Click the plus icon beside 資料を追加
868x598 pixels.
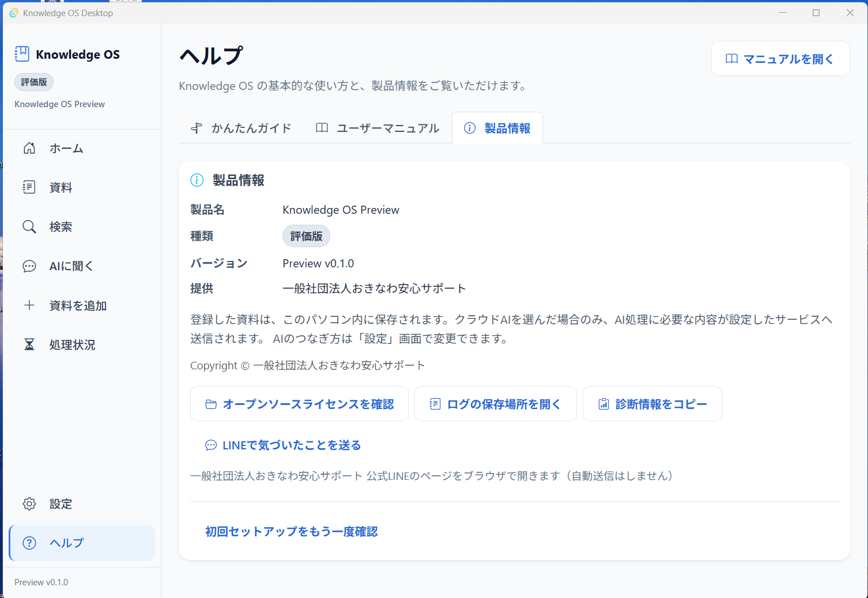[29, 305]
